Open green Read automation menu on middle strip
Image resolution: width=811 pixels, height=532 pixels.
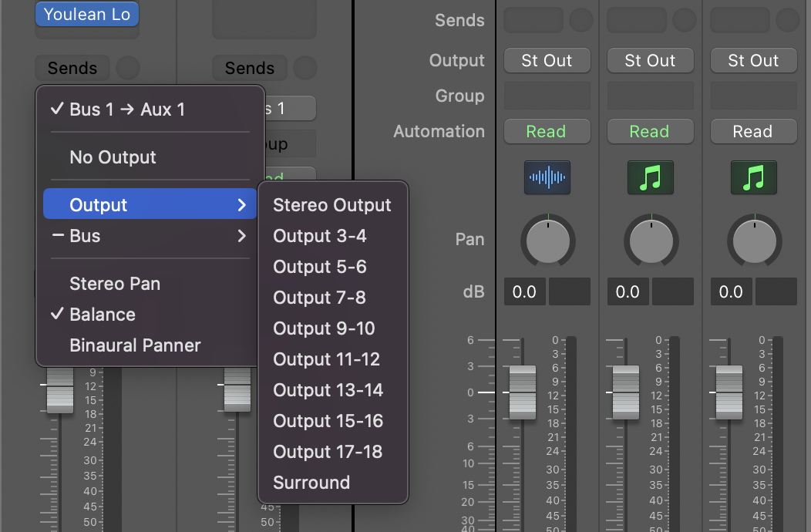tap(651, 131)
